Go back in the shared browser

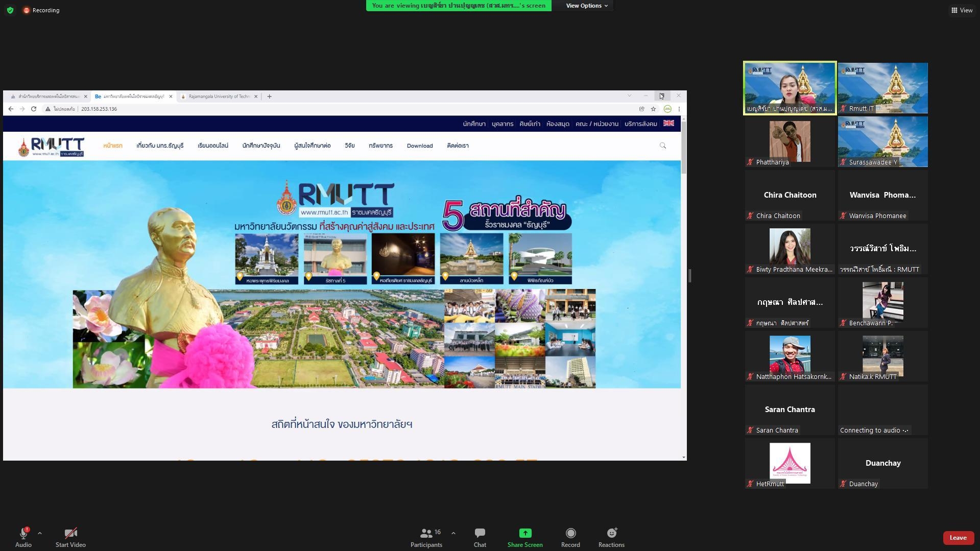[11, 109]
